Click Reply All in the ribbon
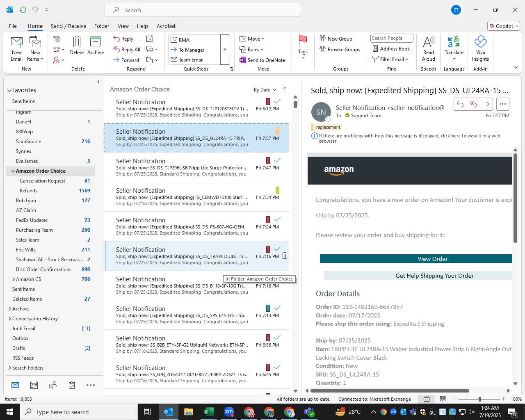 pos(127,49)
